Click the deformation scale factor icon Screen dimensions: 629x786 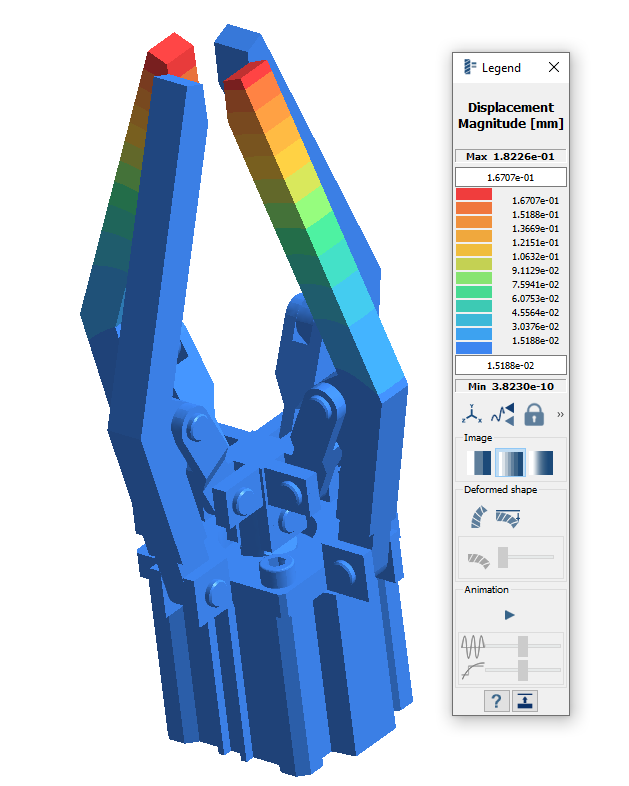click(x=478, y=560)
